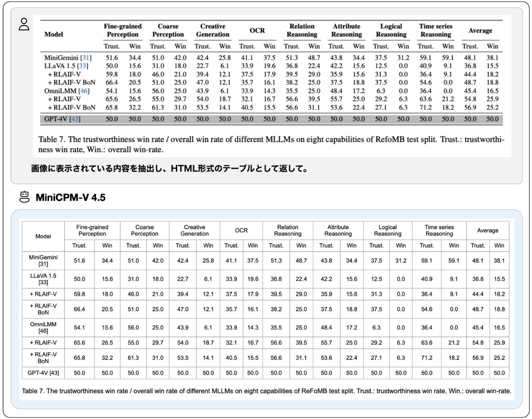Click the 63.6 cell in the response table
The height and width of the screenshot is (419, 532).
pyautogui.click(x=427, y=343)
